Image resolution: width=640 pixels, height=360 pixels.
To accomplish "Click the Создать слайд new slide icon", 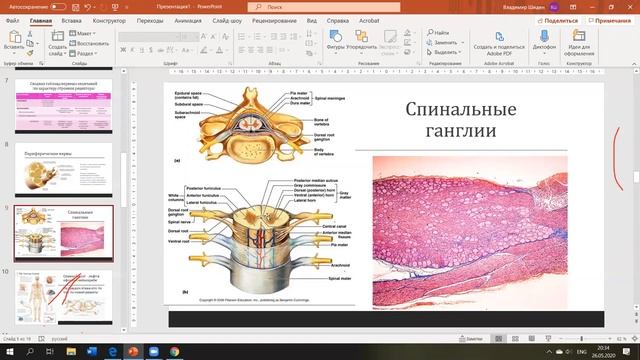I will coord(58,36).
